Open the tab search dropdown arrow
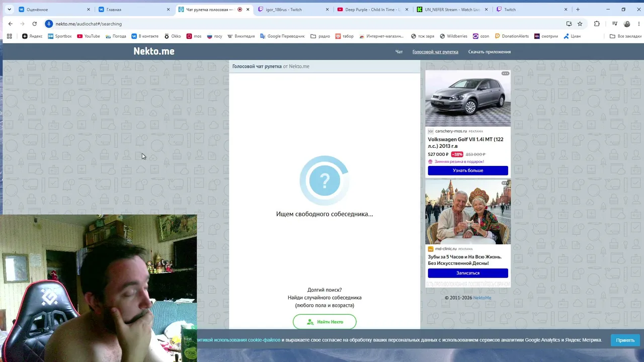This screenshot has width=644, height=362. (x=9, y=10)
